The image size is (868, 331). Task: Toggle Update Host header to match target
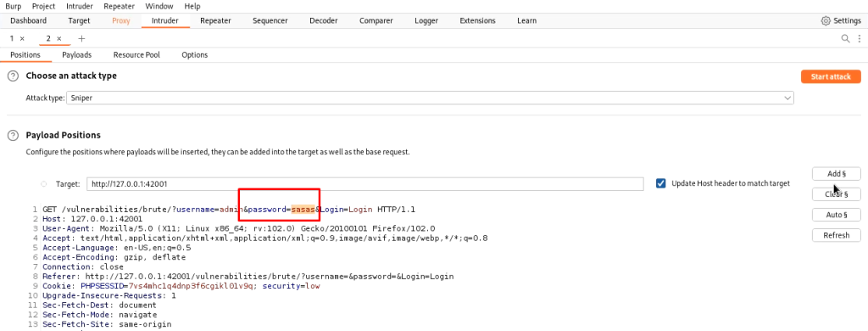[660, 183]
